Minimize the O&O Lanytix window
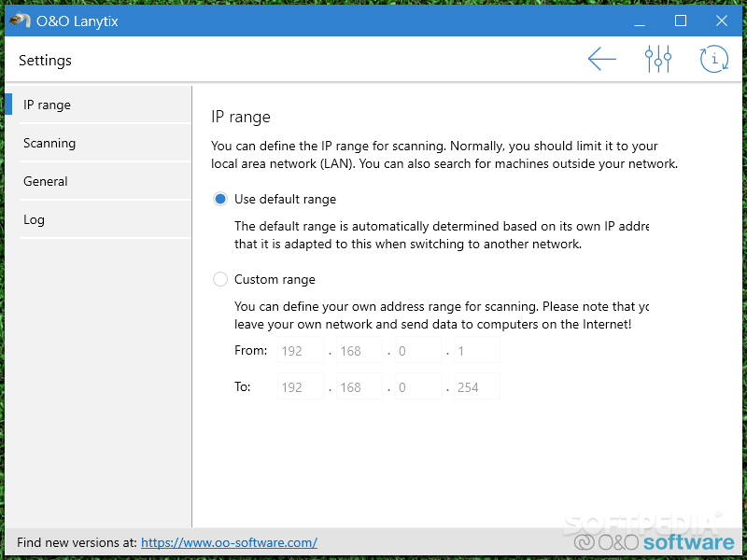This screenshot has height=560, width=747. (x=640, y=21)
